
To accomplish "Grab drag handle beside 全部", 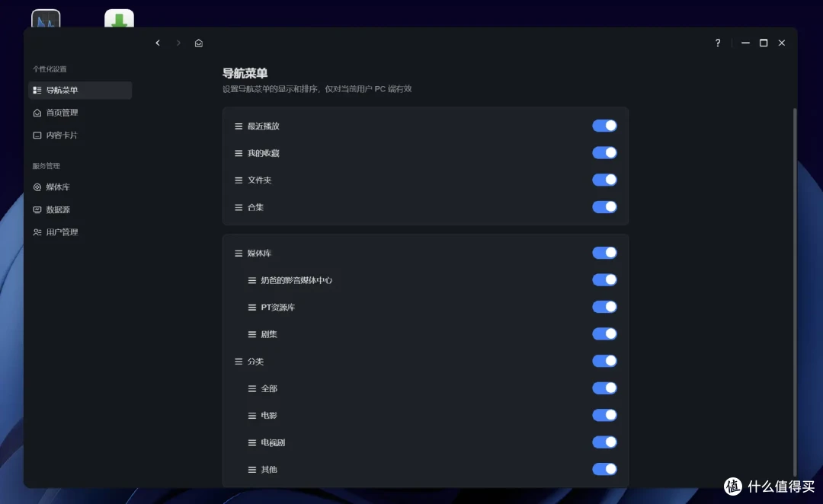I will (x=252, y=388).
